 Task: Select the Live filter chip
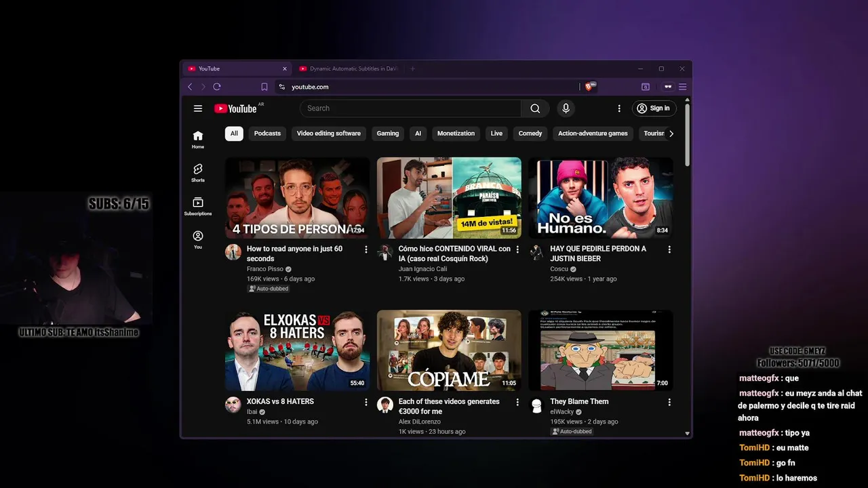pyautogui.click(x=496, y=134)
